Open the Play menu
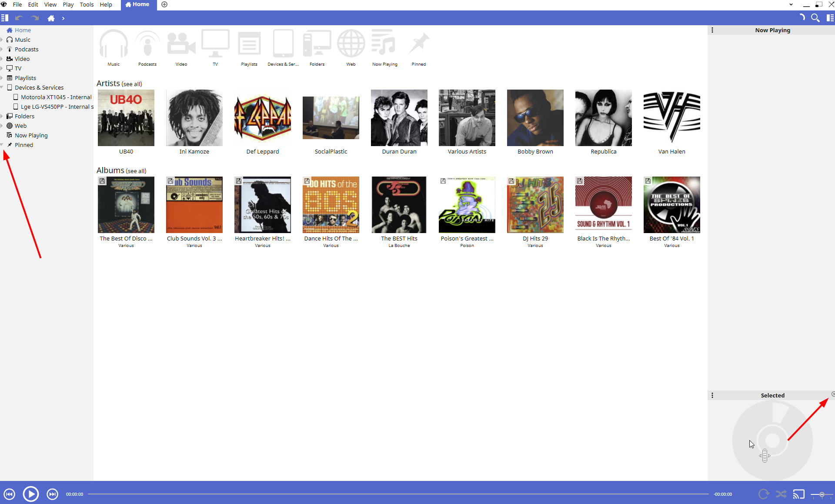835x504 pixels. [68, 4]
